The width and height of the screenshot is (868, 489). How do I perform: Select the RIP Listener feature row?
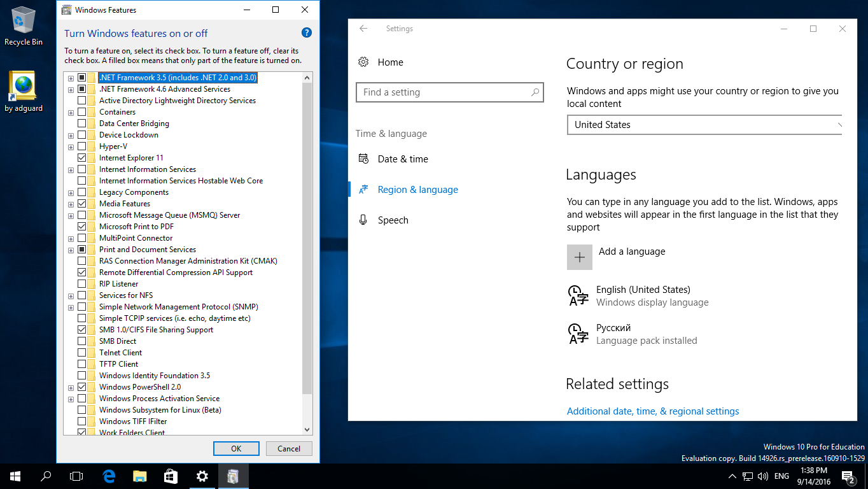tap(118, 284)
